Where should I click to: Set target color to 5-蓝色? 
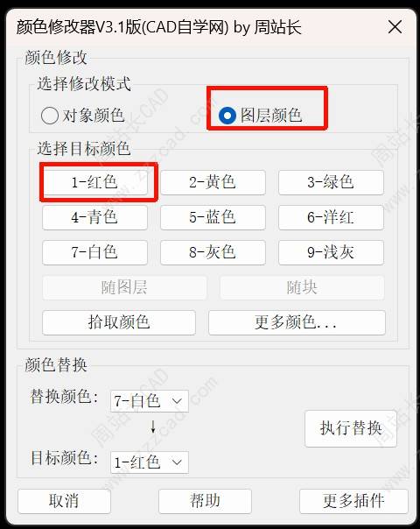(x=213, y=217)
